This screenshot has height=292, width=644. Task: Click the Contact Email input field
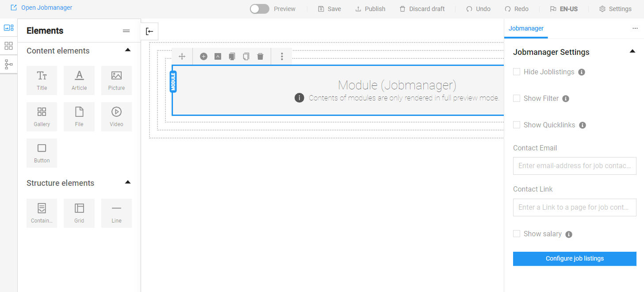tap(575, 166)
